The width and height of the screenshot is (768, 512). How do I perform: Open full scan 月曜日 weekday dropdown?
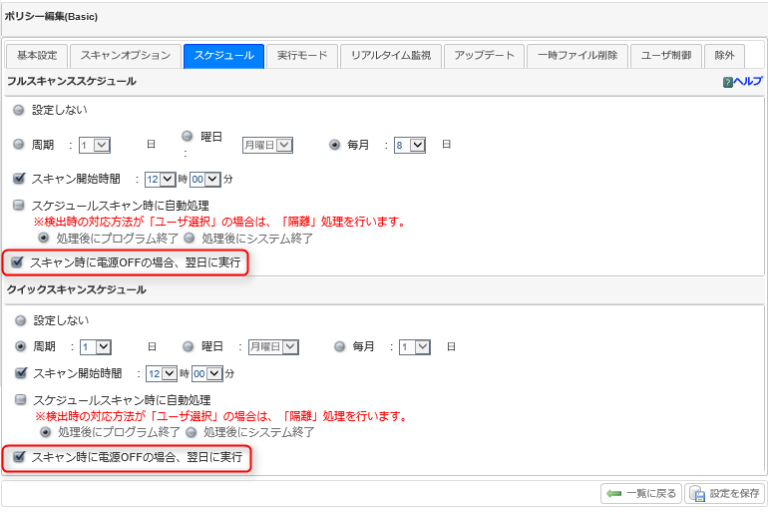pyautogui.click(x=267, y=146)
